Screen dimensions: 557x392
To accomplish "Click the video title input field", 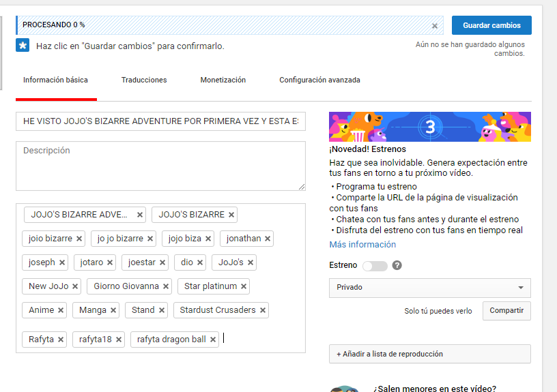I will (x=160, y=121).
